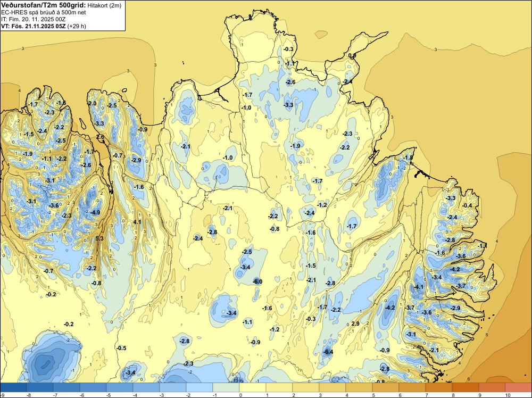The height and width of the screenshot is (398, 532).
Task: Click the -6.4 temperature label on map
Action: (328, 352)
